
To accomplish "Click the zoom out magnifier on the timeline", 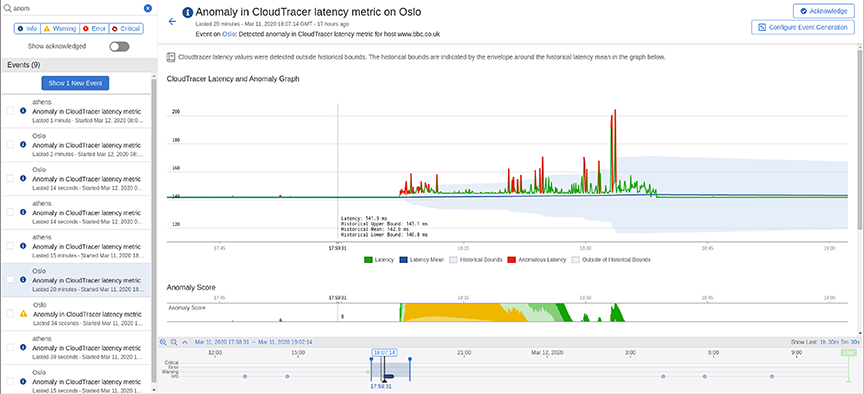I will coord(174,342).
